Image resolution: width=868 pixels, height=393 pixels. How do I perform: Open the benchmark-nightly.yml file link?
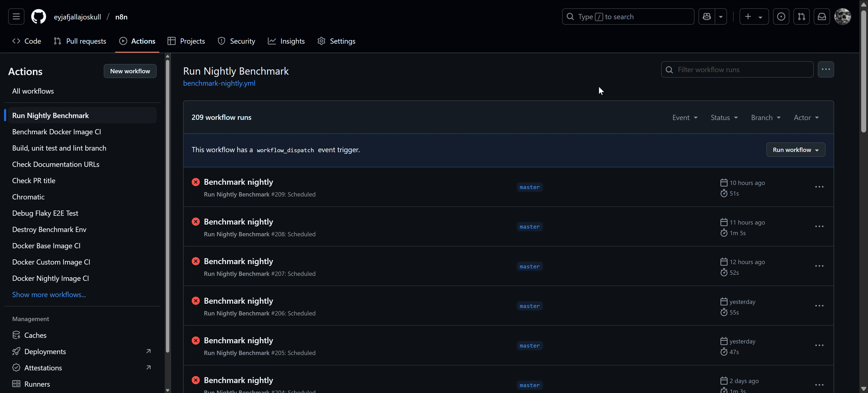(x=219, y=83)
